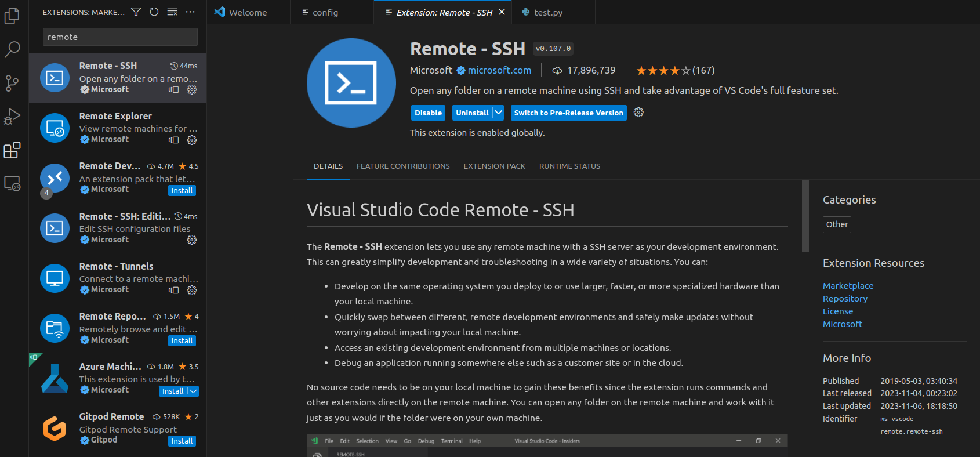980x457 pixels.
Task: Click the Other category tag
Action: click(837, 224)
